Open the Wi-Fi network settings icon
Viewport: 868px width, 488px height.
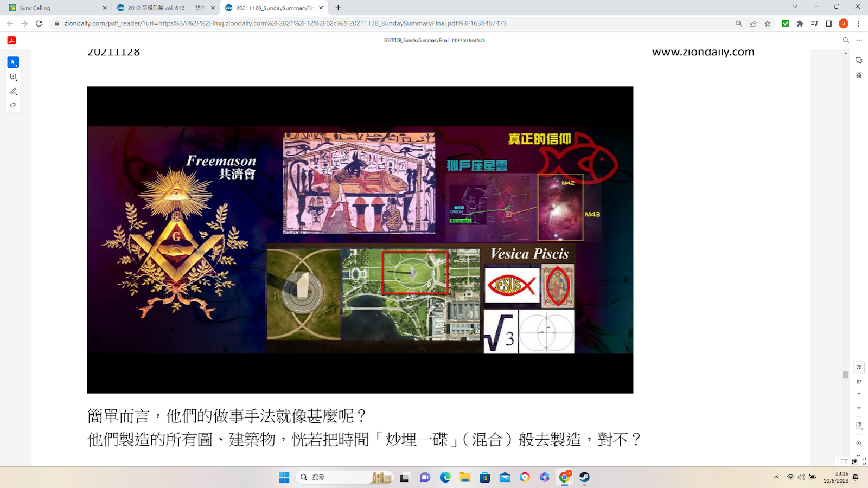(790, 477)
